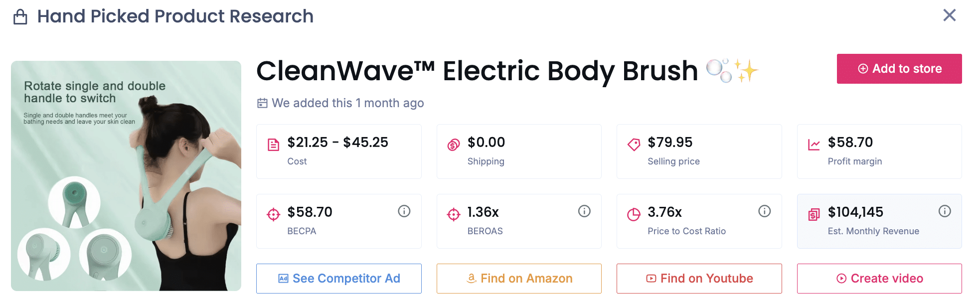This screenshot has height=301, width=980.
Task: Click the Amazon logo on the Find on Amazon button
Action: point(471,278)
